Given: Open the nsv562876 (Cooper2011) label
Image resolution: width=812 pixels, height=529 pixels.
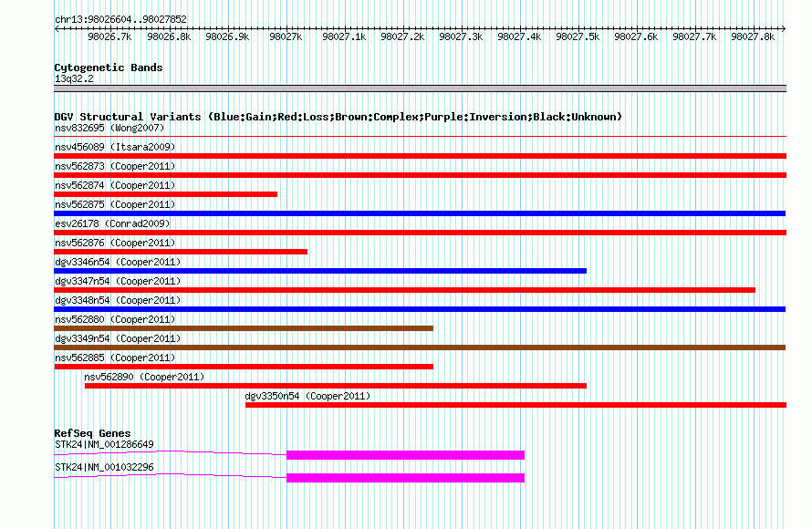Looking at the screenshot, I should point(115,243).
